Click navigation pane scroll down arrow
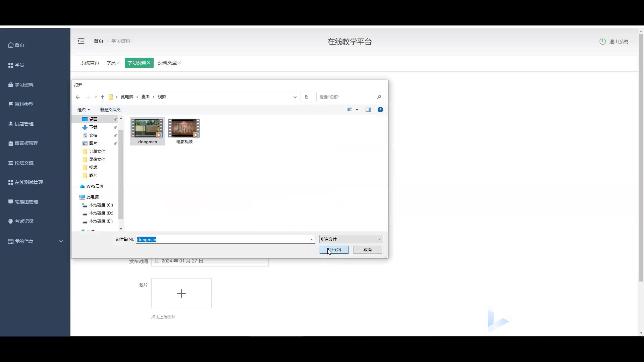The height and width of the screenshot is (362, 644). pyautogui.click(x=121, y=229)
